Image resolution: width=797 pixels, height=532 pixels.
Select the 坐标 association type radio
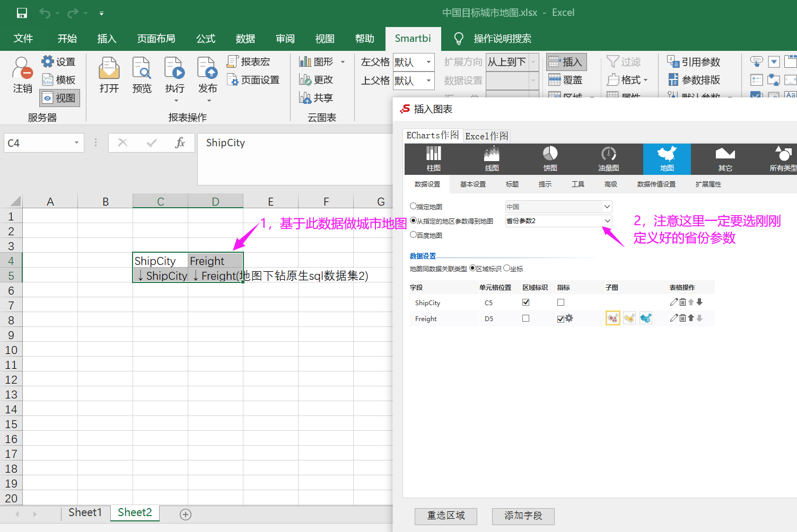506,268
